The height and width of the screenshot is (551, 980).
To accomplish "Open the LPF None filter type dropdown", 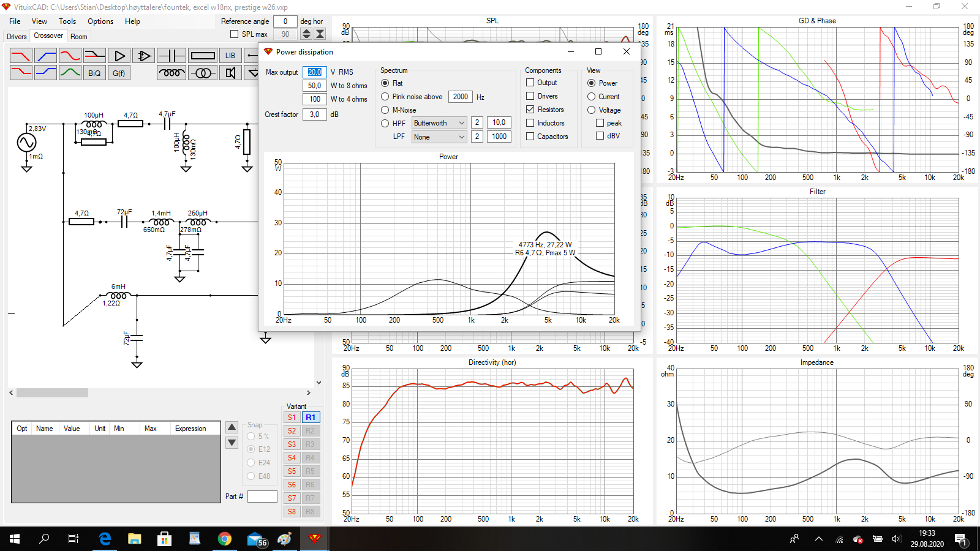I will click(x=439, y=137).
